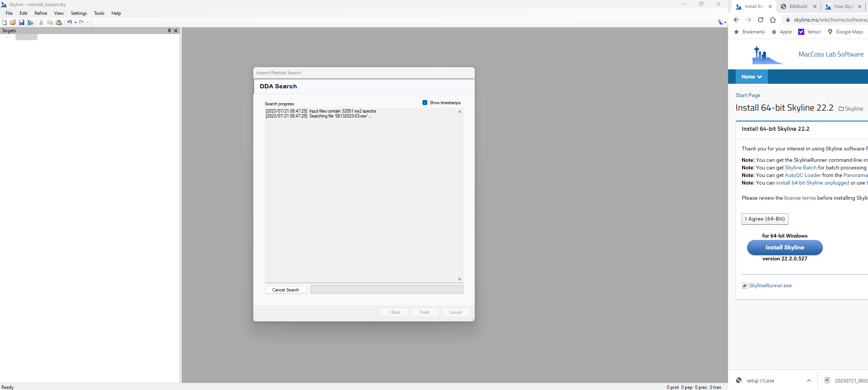Screen dimensions: 868x390
Task: Reload the browser page
Action: [761, 20]
